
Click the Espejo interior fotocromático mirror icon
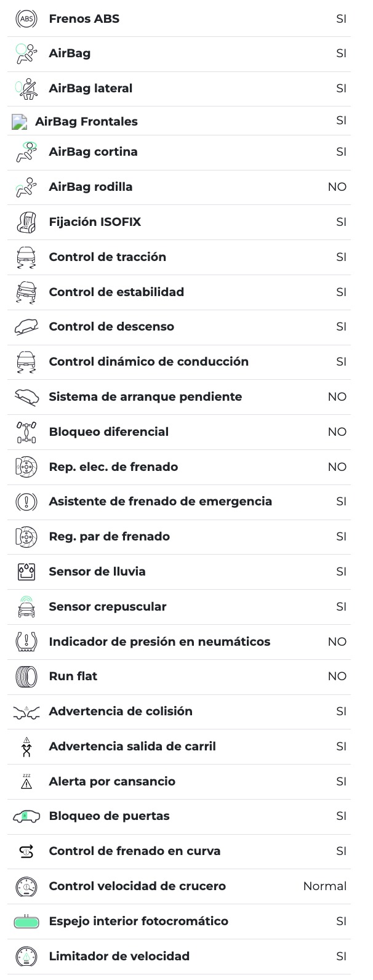(26, 922)
